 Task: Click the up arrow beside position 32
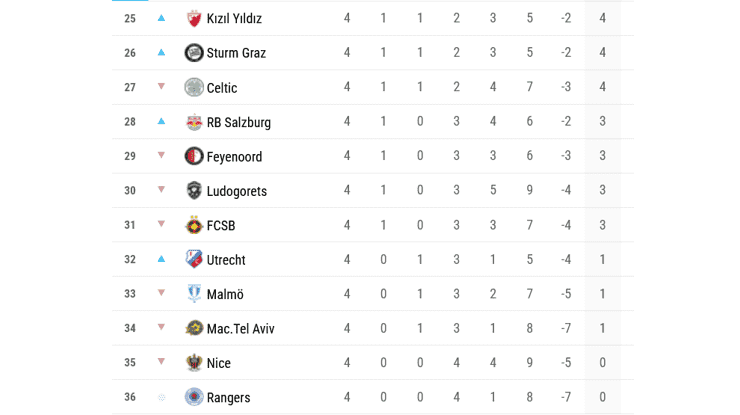161,260
